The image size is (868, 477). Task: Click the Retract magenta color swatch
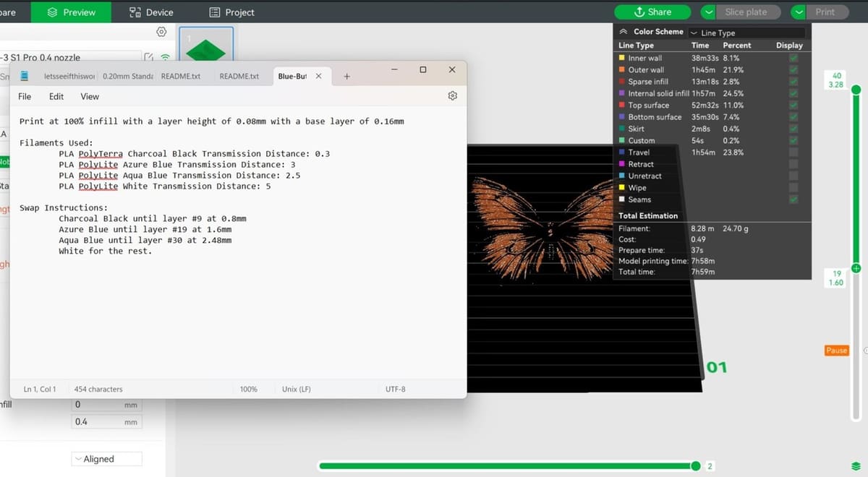621,164
